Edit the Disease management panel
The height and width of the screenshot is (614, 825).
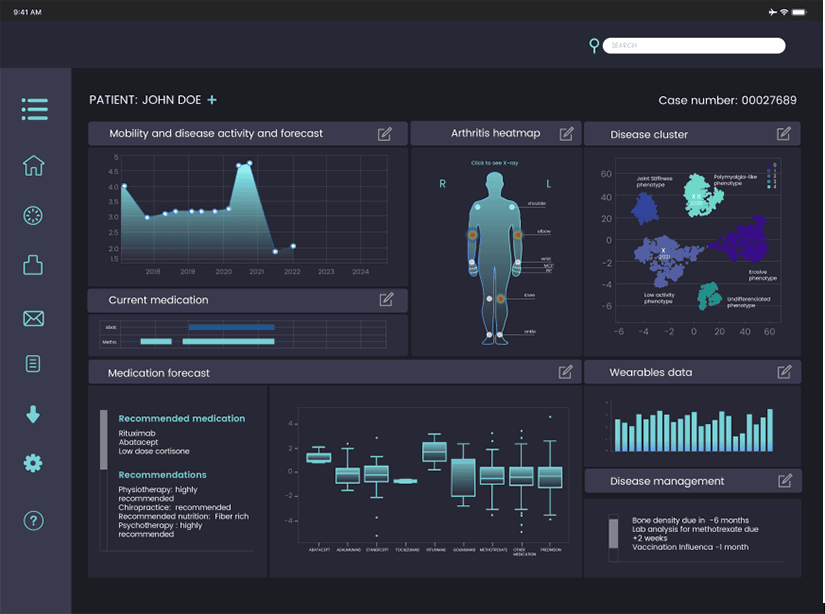click(x=784, y=481)
